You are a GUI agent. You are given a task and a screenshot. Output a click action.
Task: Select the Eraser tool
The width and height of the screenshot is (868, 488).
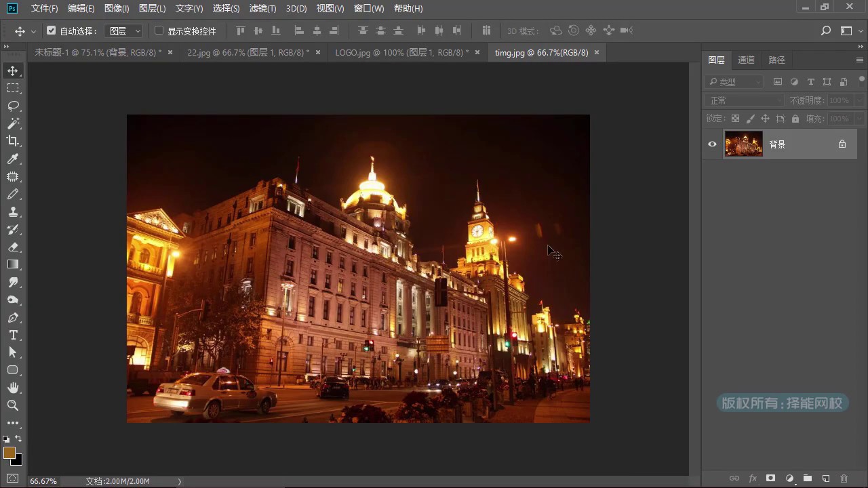point(13,247)
